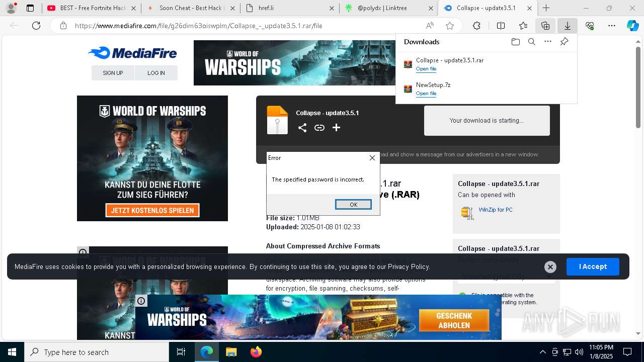Screen dimensions: 644x362
Task: Open a new tab with the plus button
Action: pos(546,8)
